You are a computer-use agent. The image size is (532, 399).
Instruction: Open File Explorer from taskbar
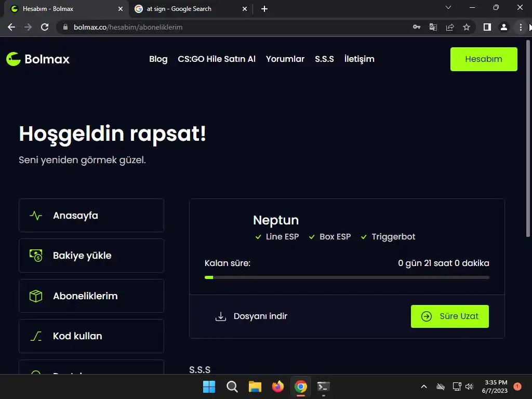click(x=255, y=387)
